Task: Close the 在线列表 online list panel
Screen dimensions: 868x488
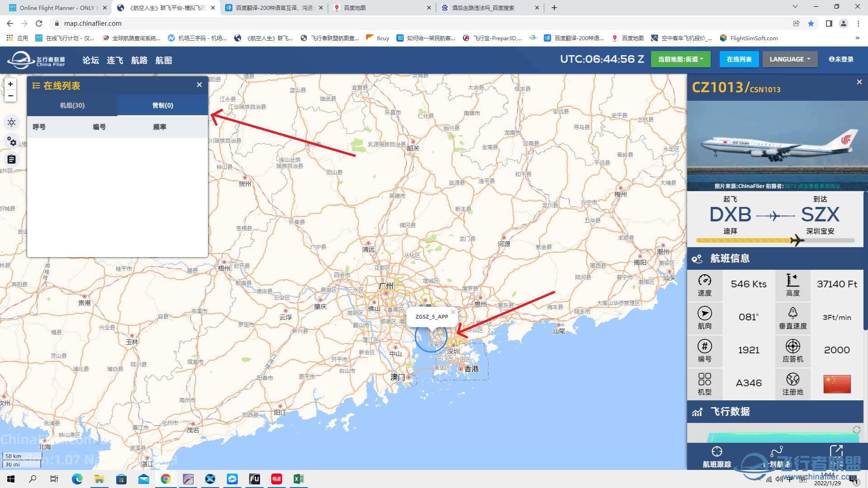Action: tap(199, 85)
